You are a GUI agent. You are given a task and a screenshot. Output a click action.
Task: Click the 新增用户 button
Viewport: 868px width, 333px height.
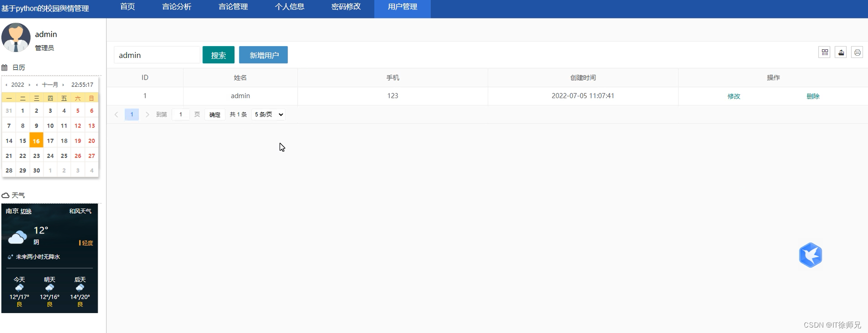click(264, 55)
